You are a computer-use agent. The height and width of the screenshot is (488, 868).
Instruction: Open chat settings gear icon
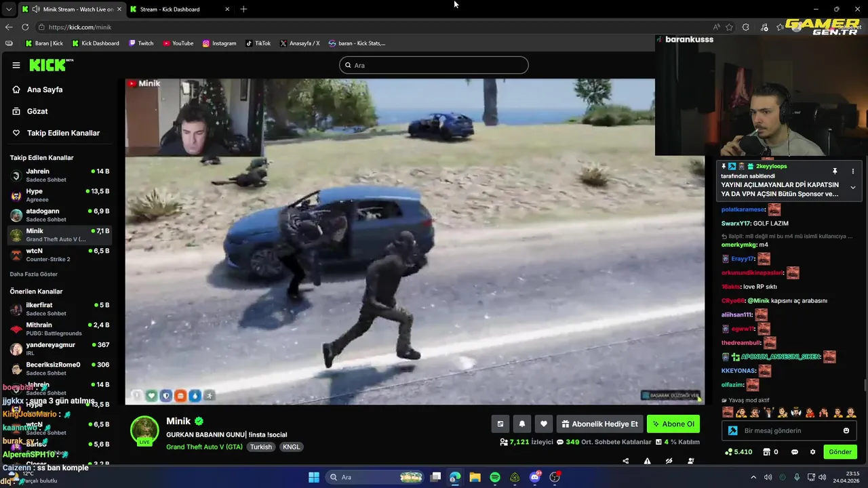(812, 452)
